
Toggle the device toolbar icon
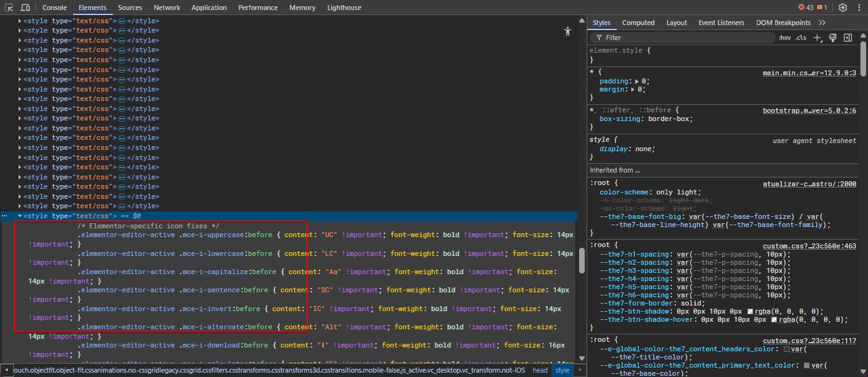(x=25, y=8)
